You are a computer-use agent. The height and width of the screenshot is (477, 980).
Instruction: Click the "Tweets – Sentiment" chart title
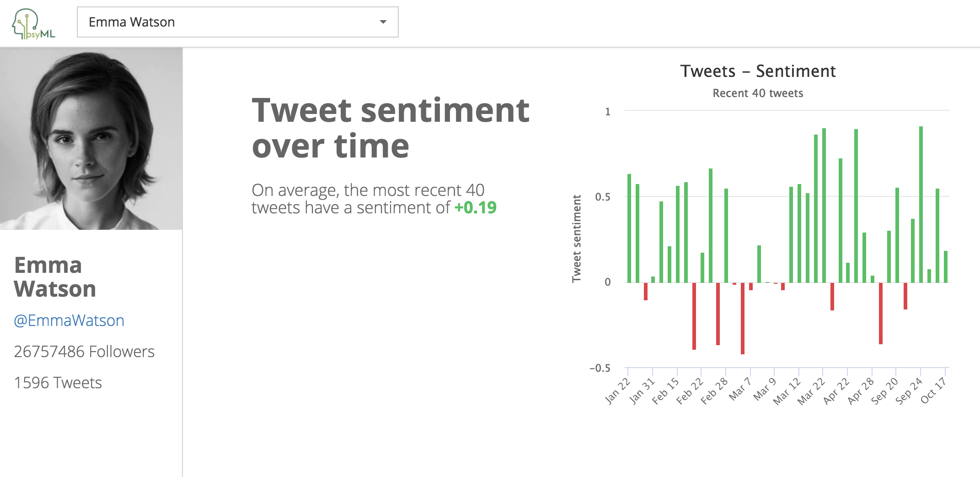point(758,71)
